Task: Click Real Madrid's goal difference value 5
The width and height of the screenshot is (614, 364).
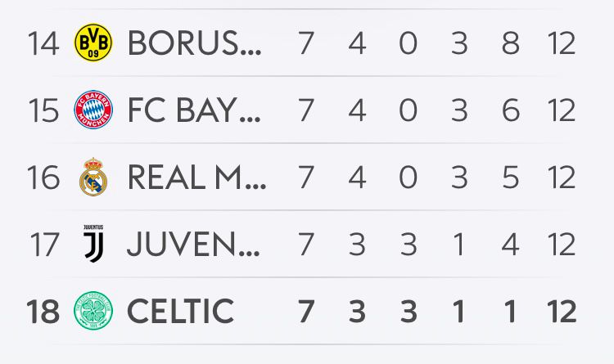Action: point(510,178)
